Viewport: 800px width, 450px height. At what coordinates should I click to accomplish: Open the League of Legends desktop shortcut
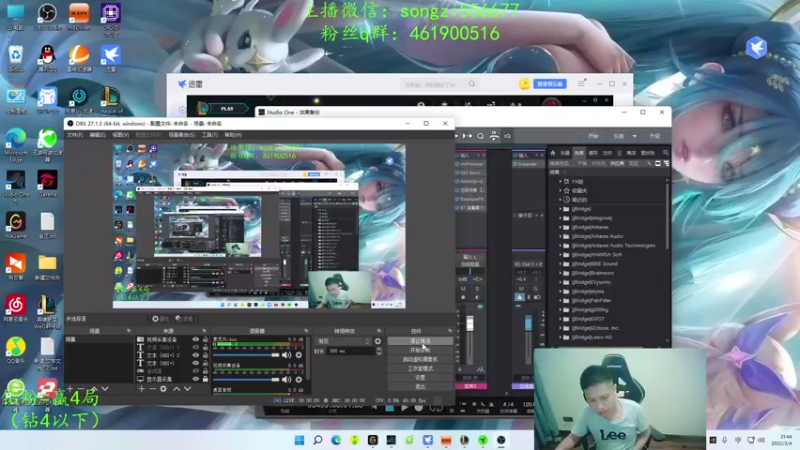(x=110, y=99)
